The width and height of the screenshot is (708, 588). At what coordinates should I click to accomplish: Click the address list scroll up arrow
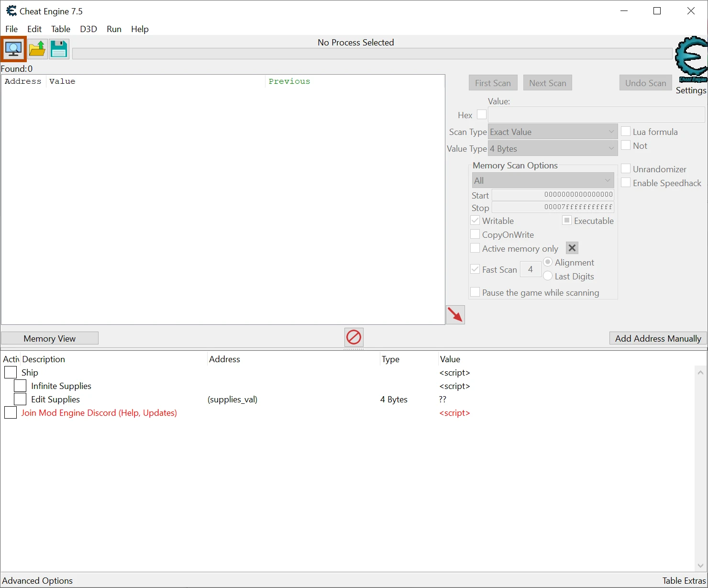pos(700,372)
